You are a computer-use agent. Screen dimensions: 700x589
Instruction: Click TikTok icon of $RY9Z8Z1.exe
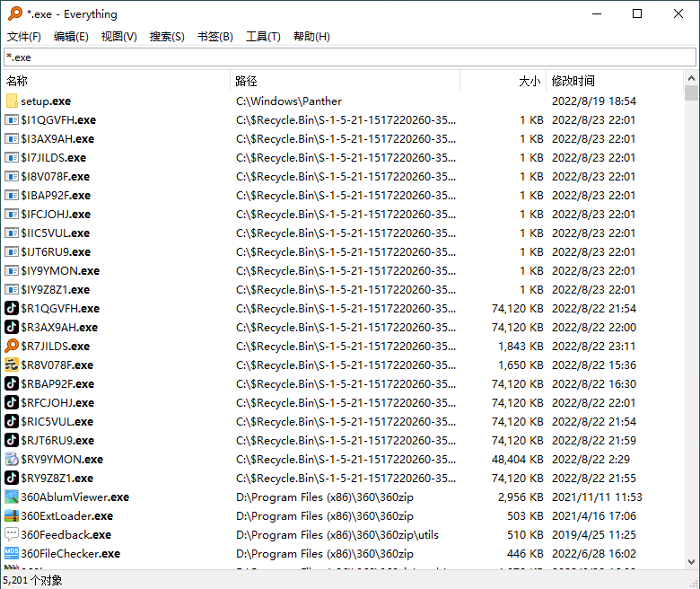tap(12, 478)
